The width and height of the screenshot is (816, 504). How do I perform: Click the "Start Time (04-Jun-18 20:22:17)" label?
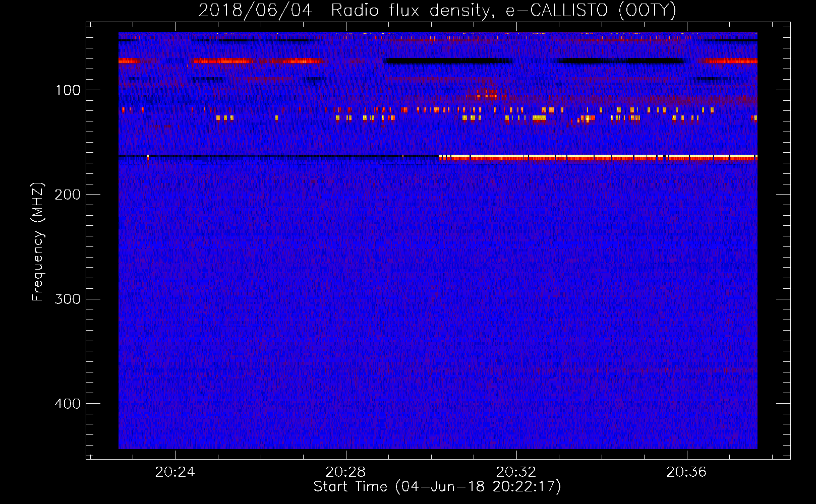[x=437, y=487]
